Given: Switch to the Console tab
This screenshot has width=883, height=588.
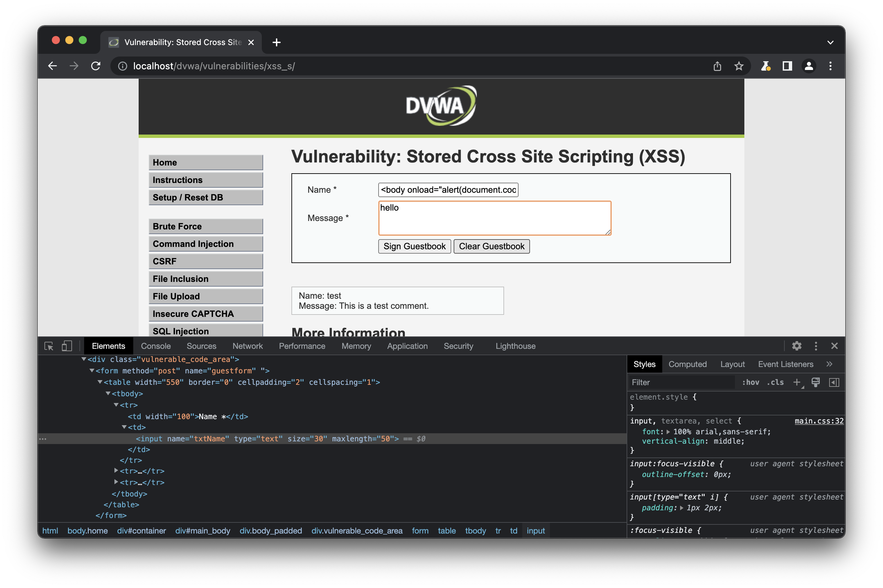Looking at the screenshot, I should pyautogui.click(x=156, y=346).
